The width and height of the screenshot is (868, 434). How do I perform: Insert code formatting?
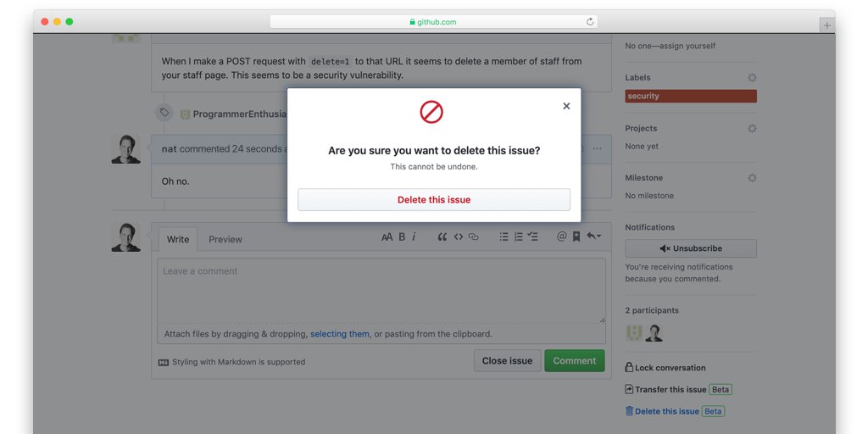tap(459, 237)
